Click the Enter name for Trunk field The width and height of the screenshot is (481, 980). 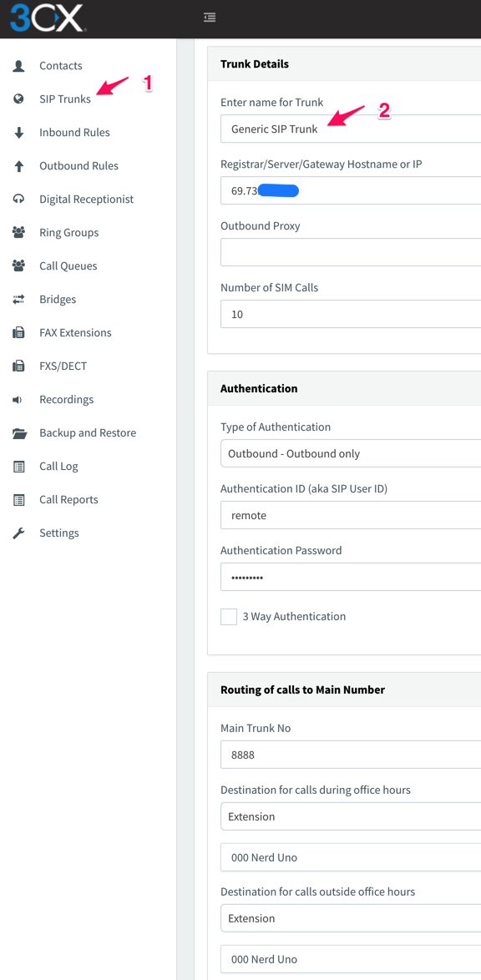pos(350,129)
